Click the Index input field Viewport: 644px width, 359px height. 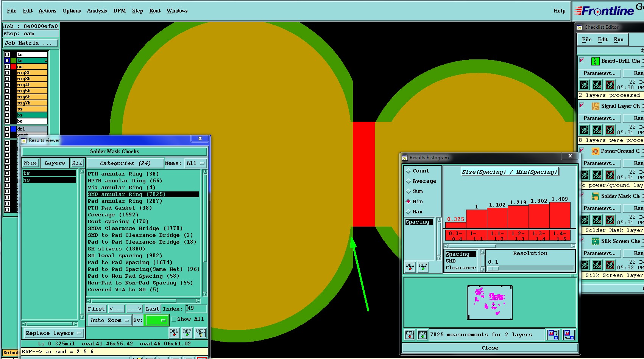(196, 309)
